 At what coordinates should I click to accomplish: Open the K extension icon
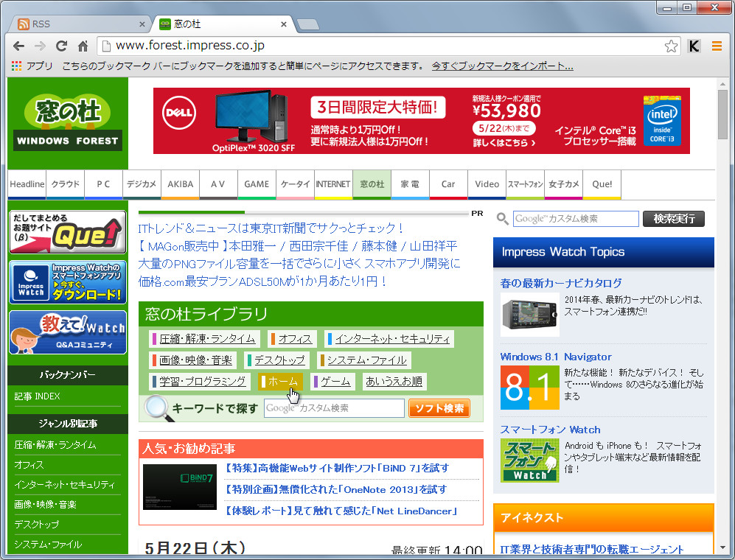pyautogui.click(x=694, y=46)
